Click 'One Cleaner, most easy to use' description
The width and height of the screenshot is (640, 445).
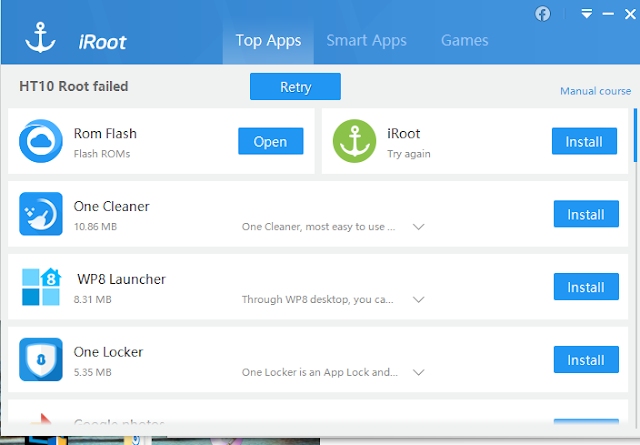318,227
